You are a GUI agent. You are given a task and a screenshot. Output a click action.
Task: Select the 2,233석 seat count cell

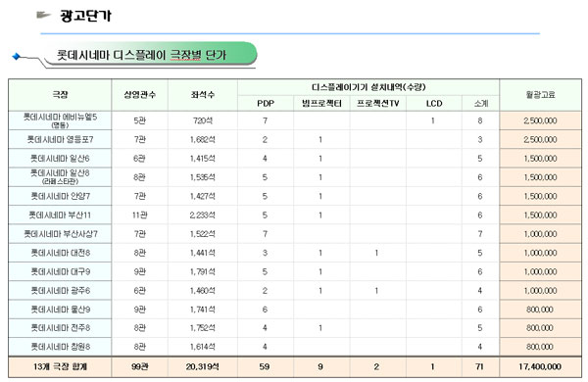point(203,215)
